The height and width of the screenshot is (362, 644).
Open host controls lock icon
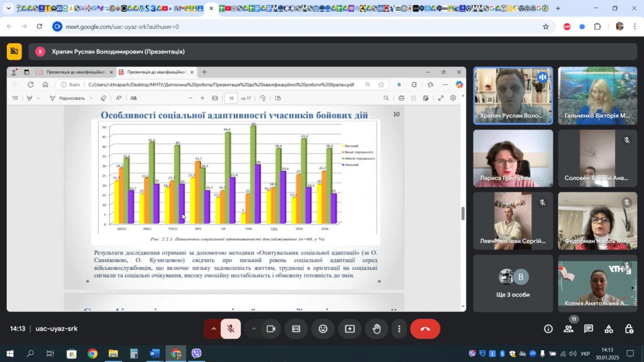[x=629, y=329]
